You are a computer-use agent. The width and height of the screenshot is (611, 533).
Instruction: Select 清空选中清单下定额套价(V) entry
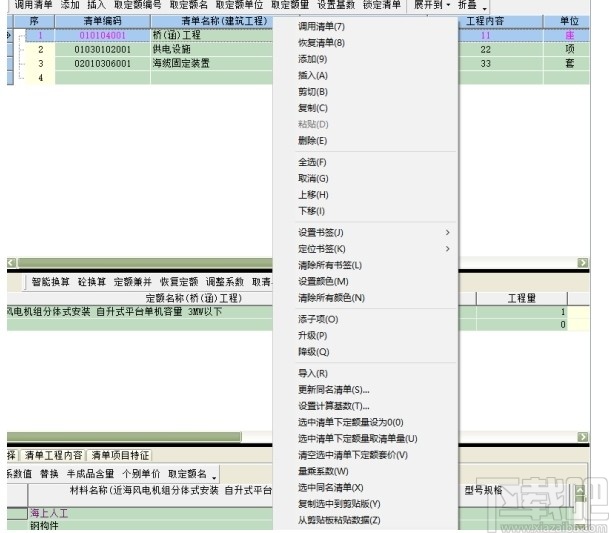pyautogui.click(x=353, y=455)
